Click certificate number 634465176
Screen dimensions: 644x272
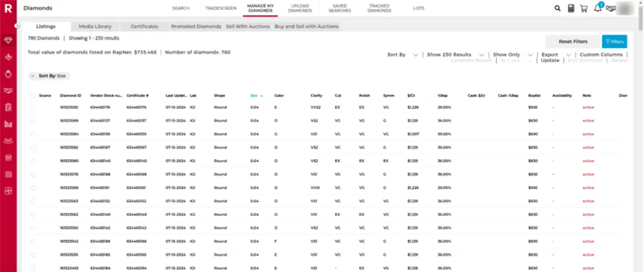[136, 107]
